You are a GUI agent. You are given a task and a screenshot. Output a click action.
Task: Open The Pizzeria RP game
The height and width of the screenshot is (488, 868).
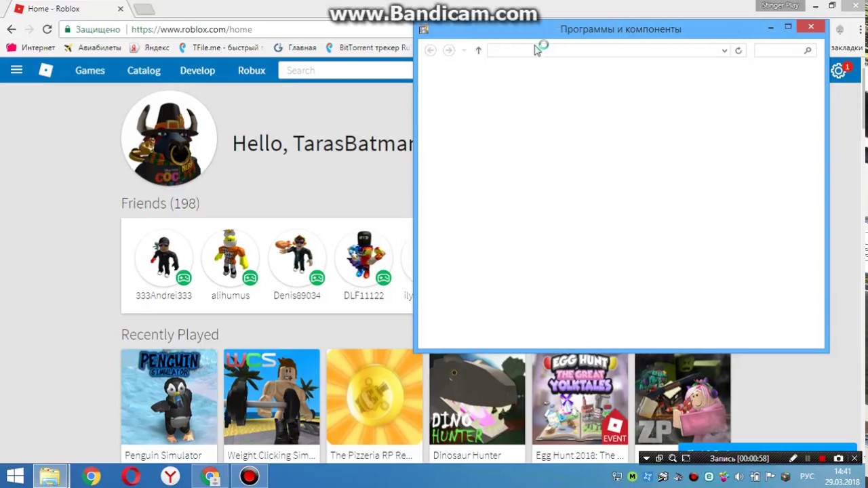click(374, 405)
